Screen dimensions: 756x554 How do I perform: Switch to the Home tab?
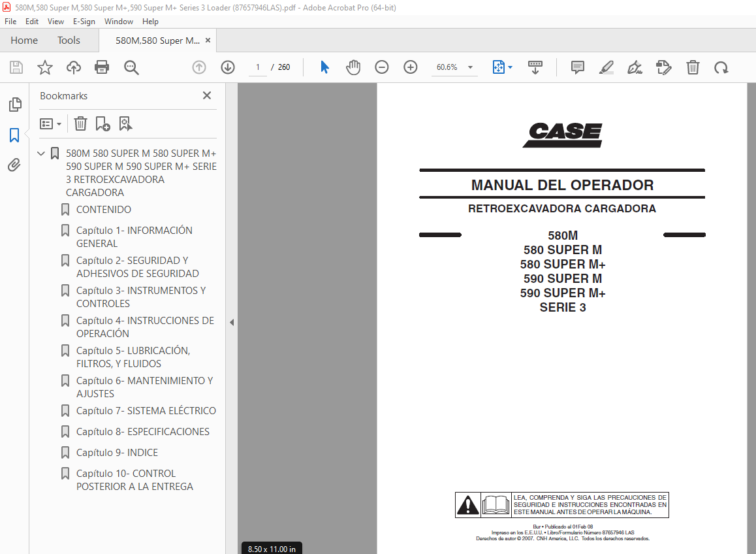[x=24, y=41]
